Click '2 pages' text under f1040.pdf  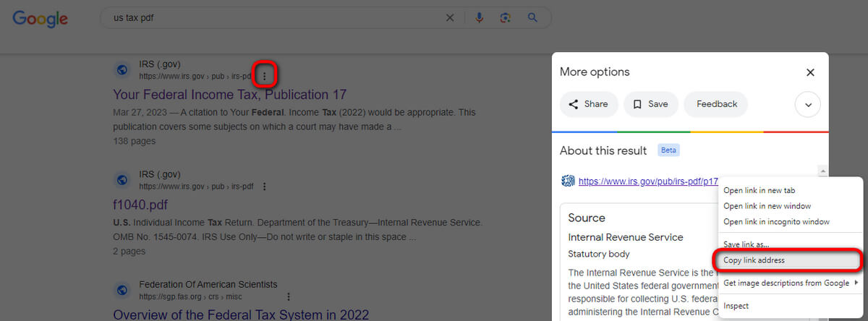click(129, 251)
